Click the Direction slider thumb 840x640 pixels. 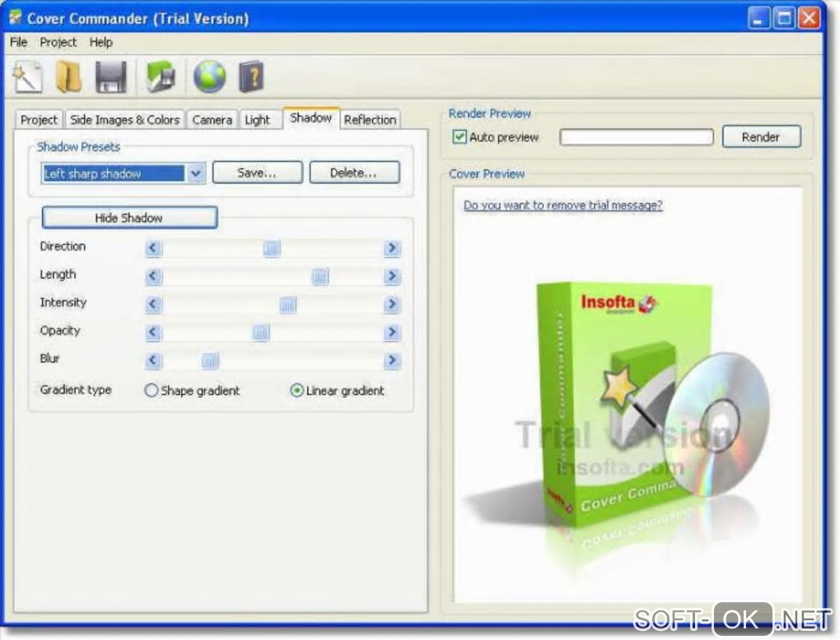(x=272, y=248)
